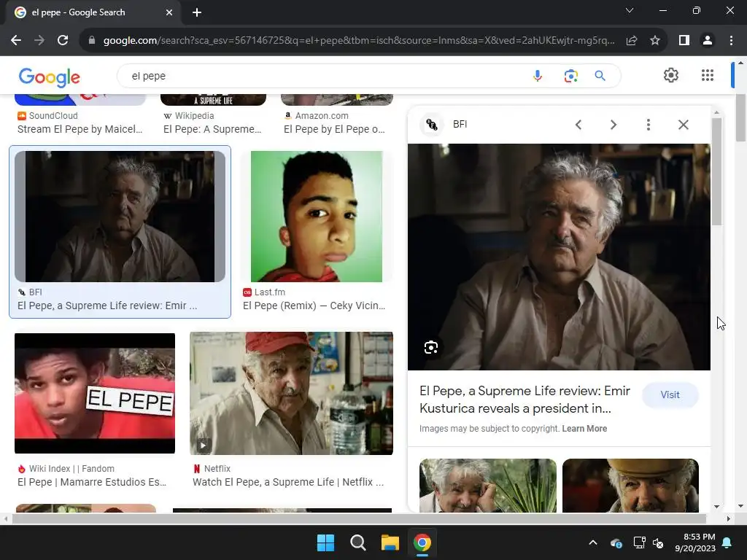Viewport: 747px width, 560px height.
Task: Click the blue magnifier search button
Action: [600, 76]
